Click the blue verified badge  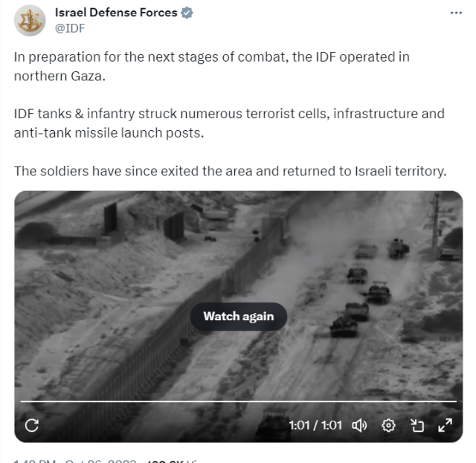(187, 13)
